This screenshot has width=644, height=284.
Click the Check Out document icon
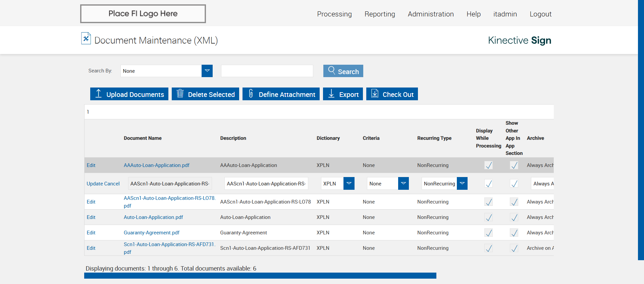[375, 94]
